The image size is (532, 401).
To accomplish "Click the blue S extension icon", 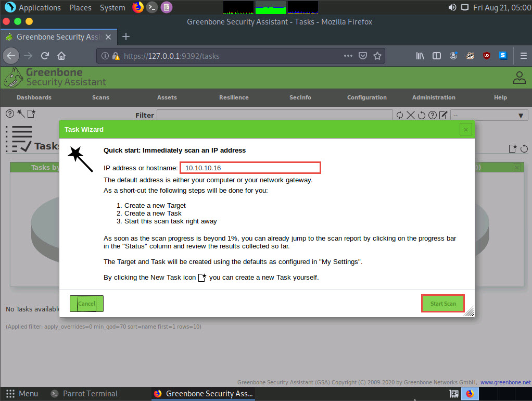I will [x=503, y=55].
